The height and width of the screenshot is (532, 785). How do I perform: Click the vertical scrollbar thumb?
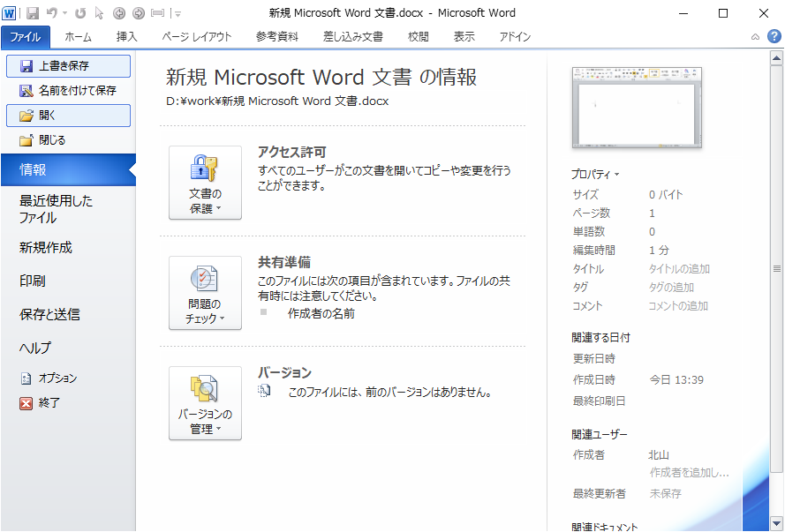point(776,269)
